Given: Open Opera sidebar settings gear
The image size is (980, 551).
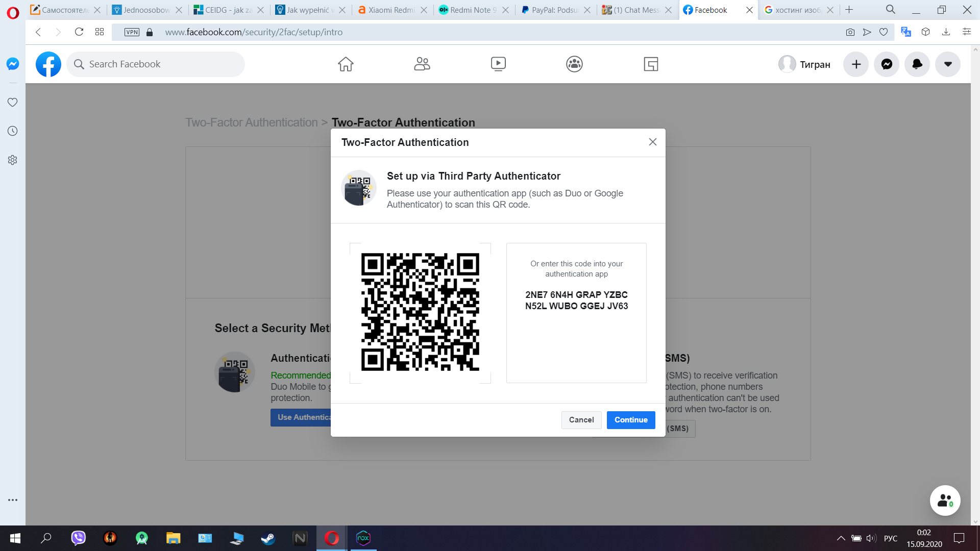Looking at the screenshot, I should (x=13, y=160).
